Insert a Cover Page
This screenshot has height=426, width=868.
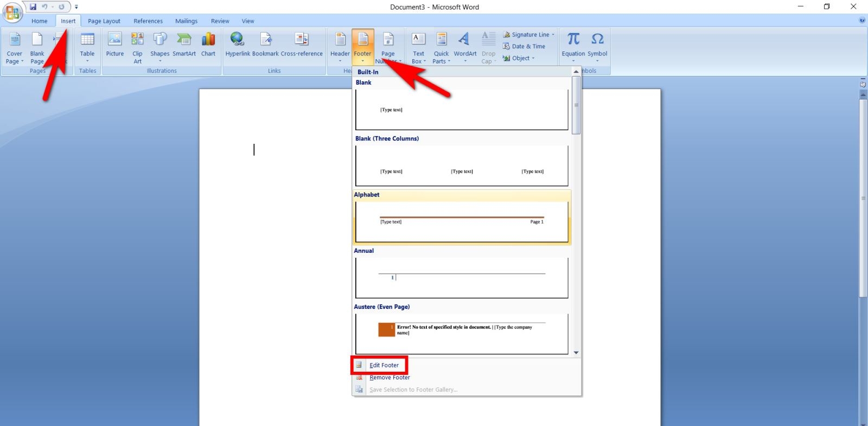click(x=15, y=48)
